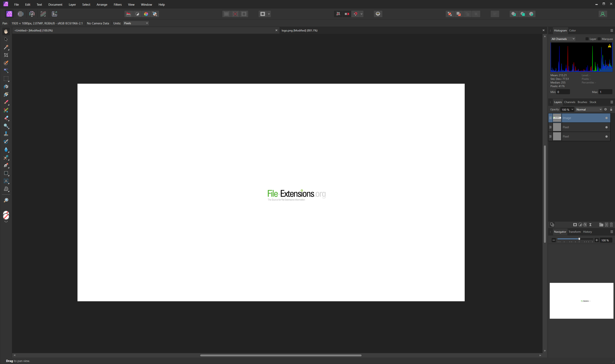
Task: Select the Rectangular Marquee tool
Action: pos(6,79)
